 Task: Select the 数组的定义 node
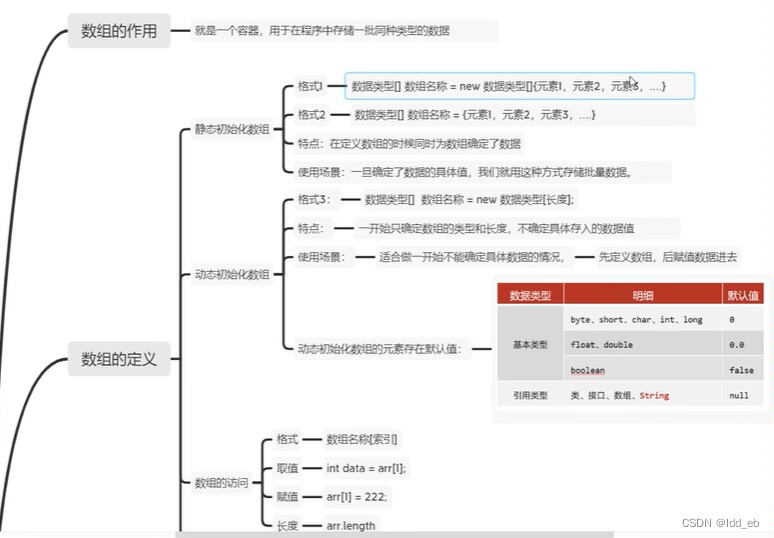[119, 359]
